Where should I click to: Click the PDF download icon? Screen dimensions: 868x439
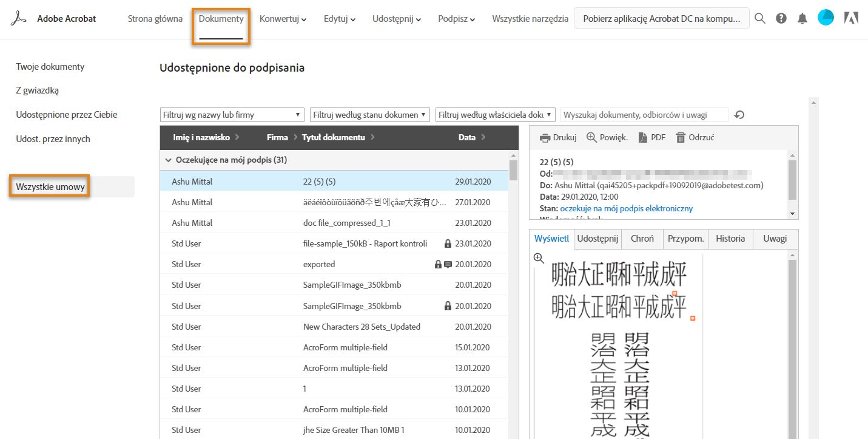pyautogui.click(x=643, y=138)
